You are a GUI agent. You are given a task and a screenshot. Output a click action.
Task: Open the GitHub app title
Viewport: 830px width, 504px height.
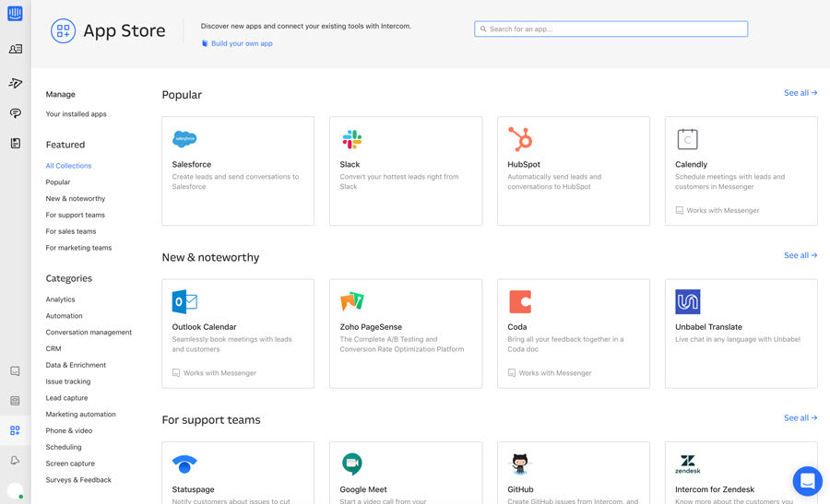[520, 489]
